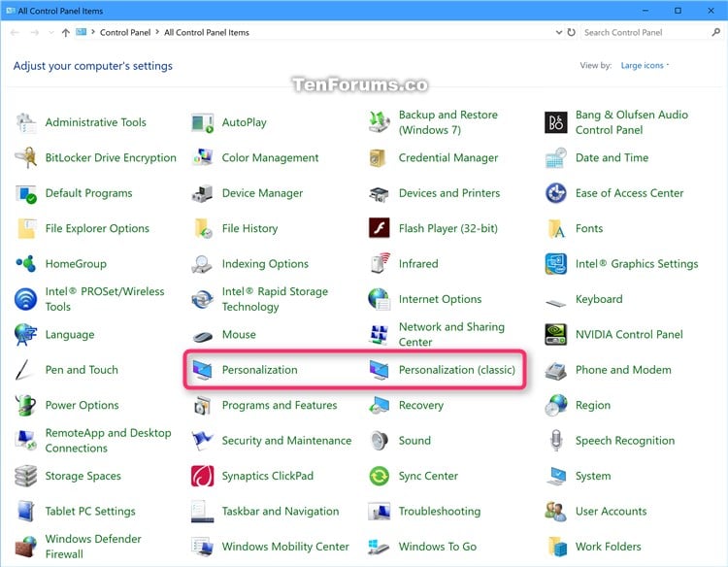Click the Sound speaker icon
Screen dimensions: 728x567
point(380,441)
